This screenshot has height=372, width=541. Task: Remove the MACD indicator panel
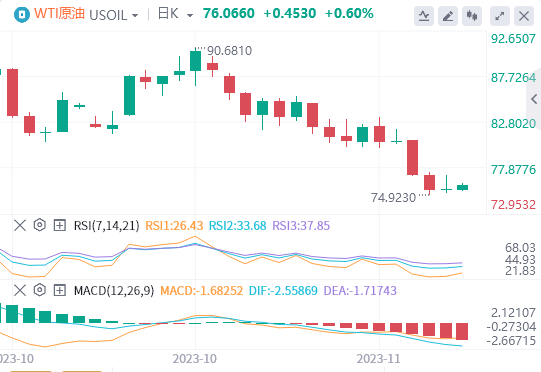pyautogui.click(x=20, y=291)
